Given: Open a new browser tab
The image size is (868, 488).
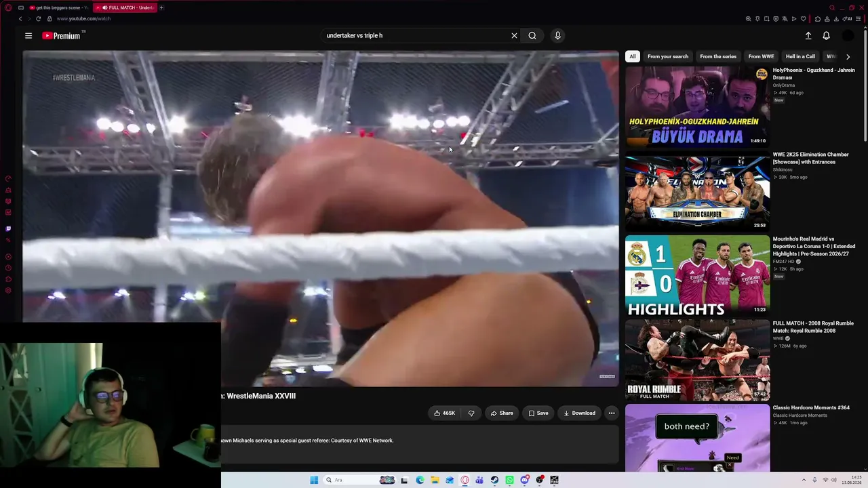Looking at the screenshot, I should (161, 7).
